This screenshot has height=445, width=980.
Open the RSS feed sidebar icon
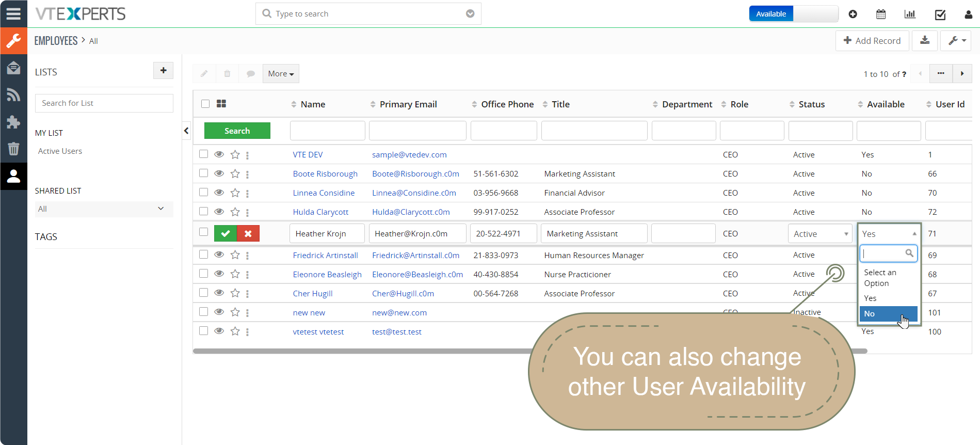point(13,94)
